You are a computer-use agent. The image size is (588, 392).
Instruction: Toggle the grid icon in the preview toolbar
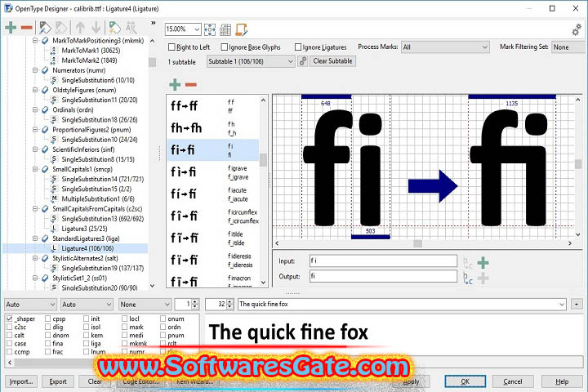click(225, 29)
